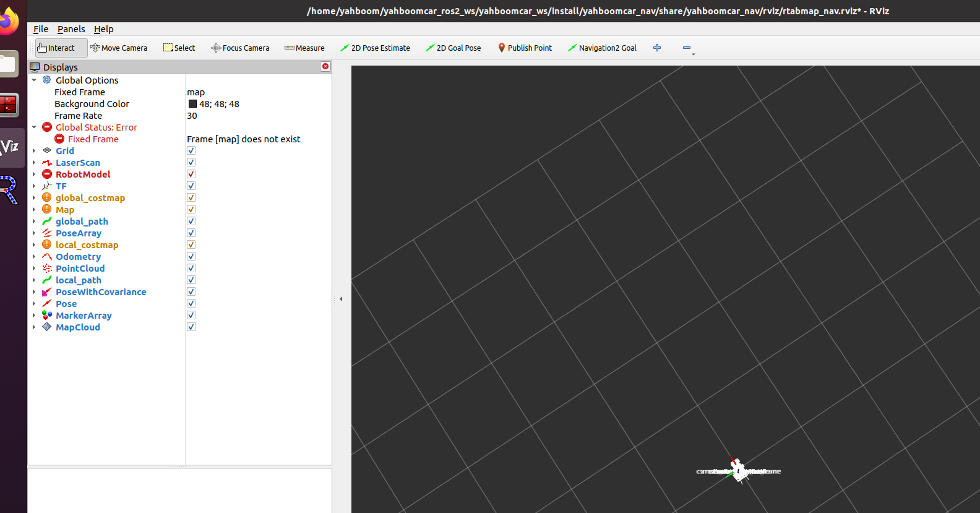The image size is (980, 513).
Task: Expand the Odometry display properties
Action: 34,256
